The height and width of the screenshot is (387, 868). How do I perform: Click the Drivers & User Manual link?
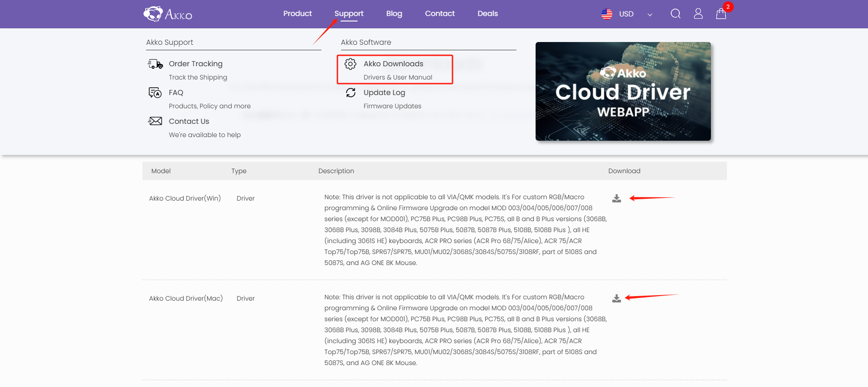(x=398, y=77)
